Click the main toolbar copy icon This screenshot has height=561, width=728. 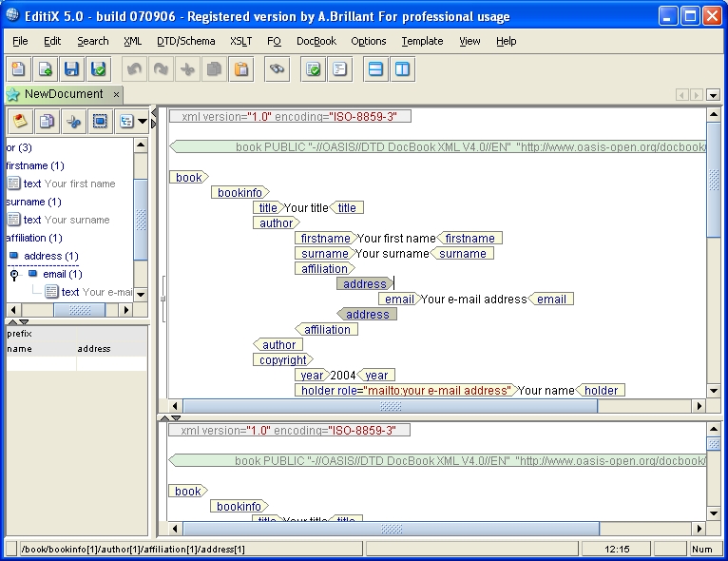[x=214, y=69]
